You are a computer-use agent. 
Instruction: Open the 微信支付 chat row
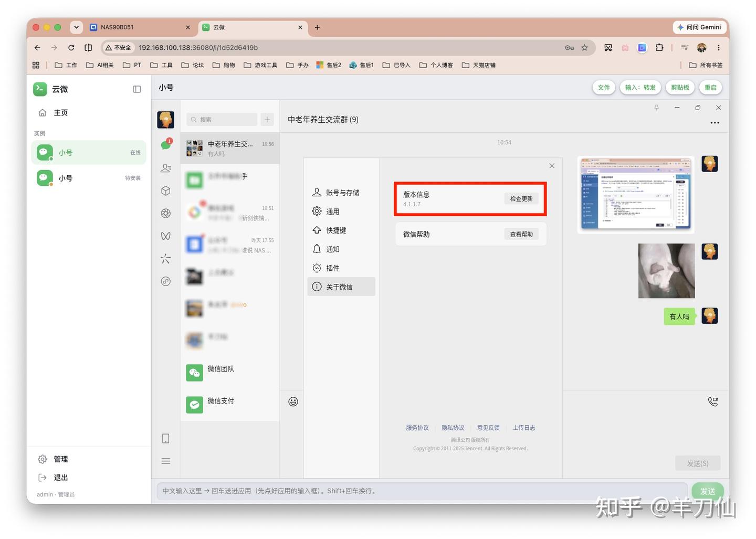(x=230, y=405)
